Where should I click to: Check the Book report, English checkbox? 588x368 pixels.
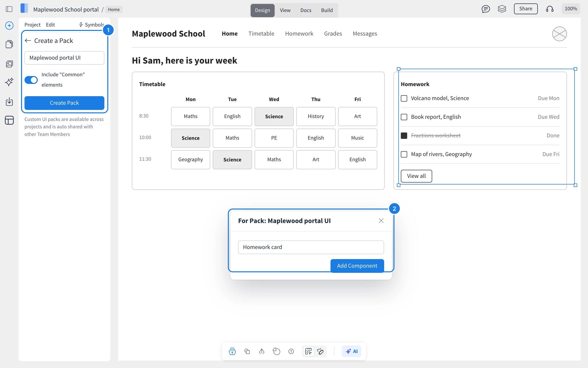click(404, 117)
